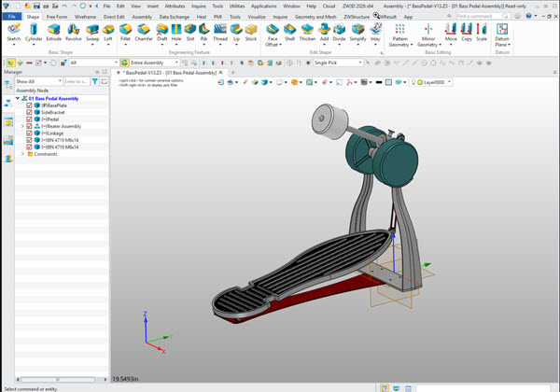Screen dimensions: 560x392
Task: Uncheck the SideBracket component checkbox
Action: coord(29,112)
